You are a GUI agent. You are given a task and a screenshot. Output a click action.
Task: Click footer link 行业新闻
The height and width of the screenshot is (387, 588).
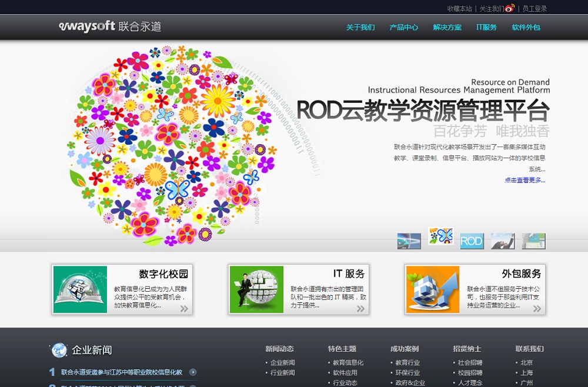click(282, 373)
